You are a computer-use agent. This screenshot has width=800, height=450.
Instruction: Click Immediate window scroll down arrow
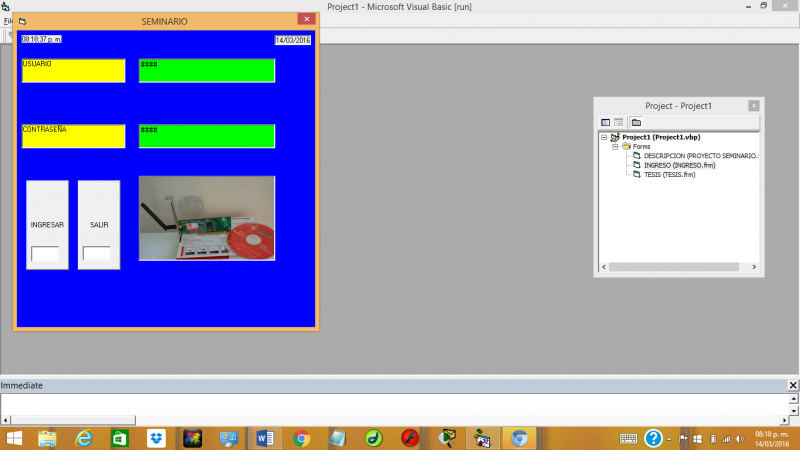[794, 411]
